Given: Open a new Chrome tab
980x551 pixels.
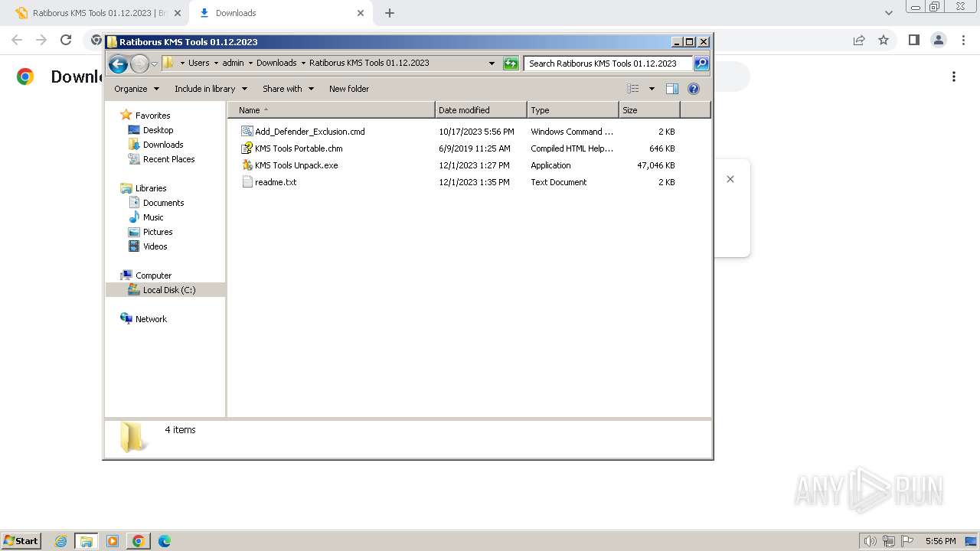Looking at the screenshot, I should pyautogui.click(x=389, y=13).
